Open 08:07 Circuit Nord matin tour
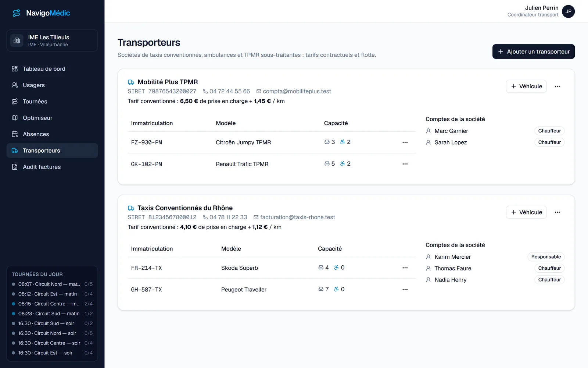This screenshot has width=588, height=368. point(52,284)
